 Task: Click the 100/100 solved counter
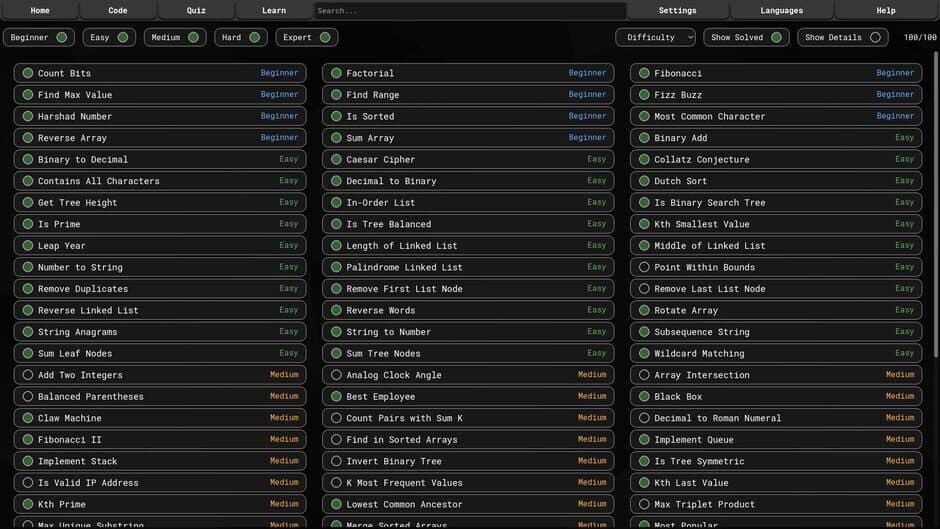point(920,37)
